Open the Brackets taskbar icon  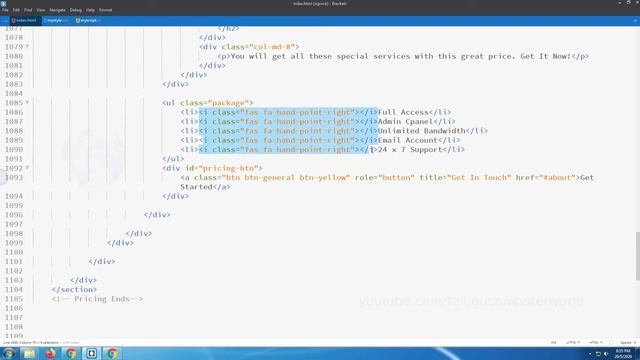coord(91,353)
